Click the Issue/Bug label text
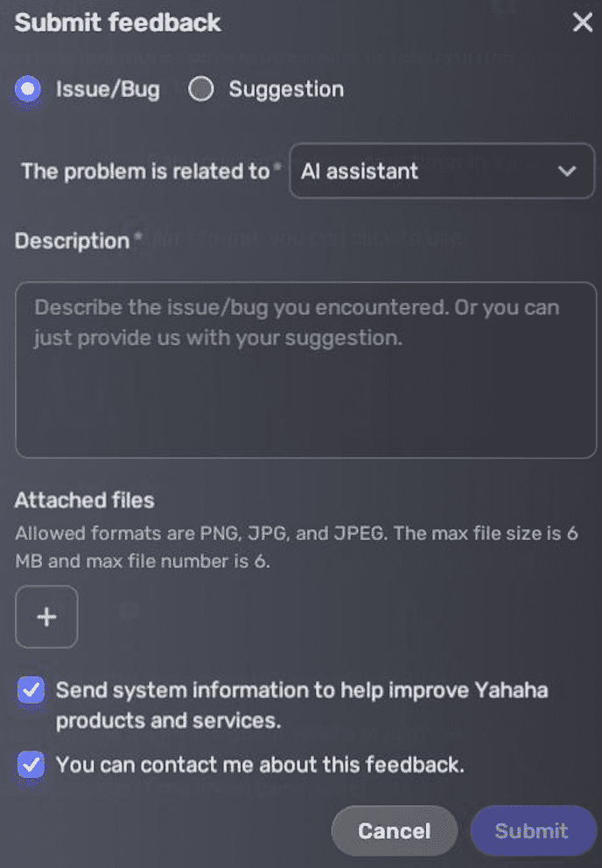602x868 pixels. (108, 89)
